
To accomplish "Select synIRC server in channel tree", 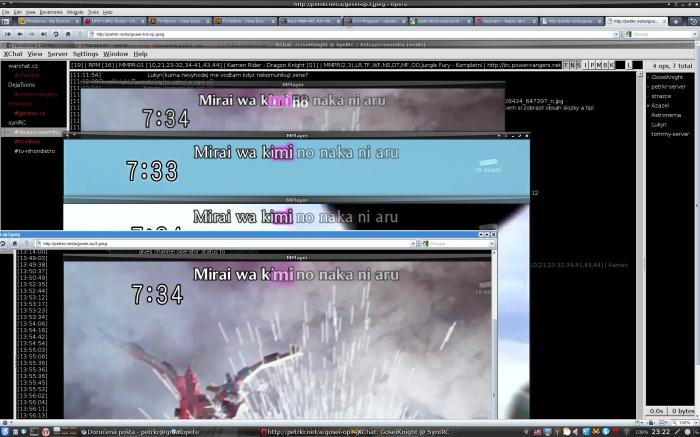I will (17, 122).
